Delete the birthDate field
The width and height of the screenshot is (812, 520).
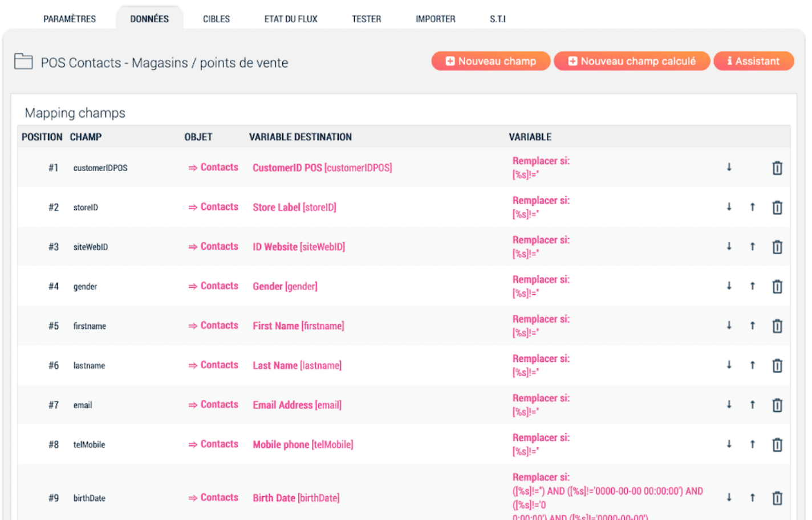coord(777,498)
